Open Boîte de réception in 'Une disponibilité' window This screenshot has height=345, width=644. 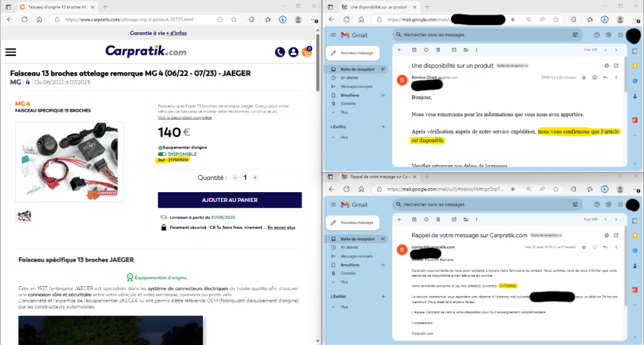click(x=357, y=69)
